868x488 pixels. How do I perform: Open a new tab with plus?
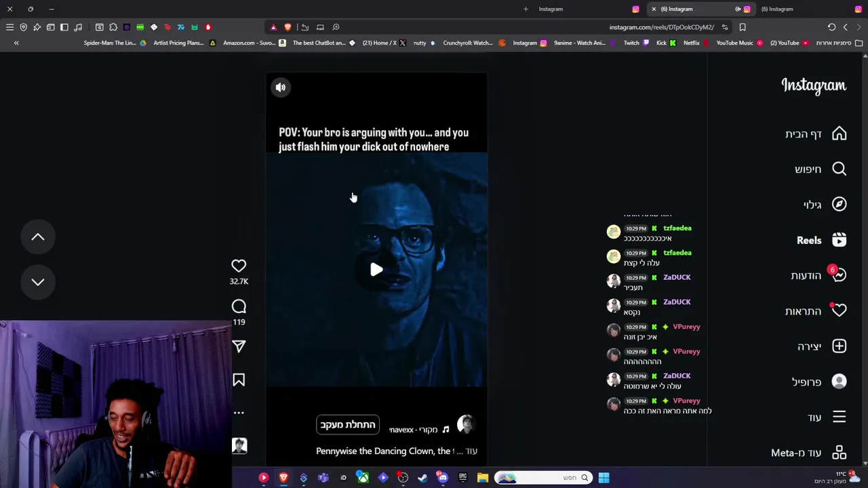(526, 9)
